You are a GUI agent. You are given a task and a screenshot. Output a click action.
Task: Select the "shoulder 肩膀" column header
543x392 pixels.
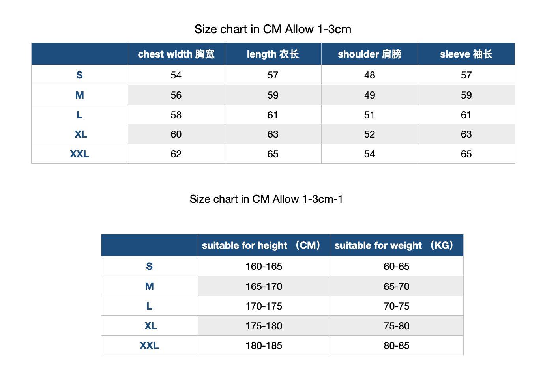coord(369,54)
